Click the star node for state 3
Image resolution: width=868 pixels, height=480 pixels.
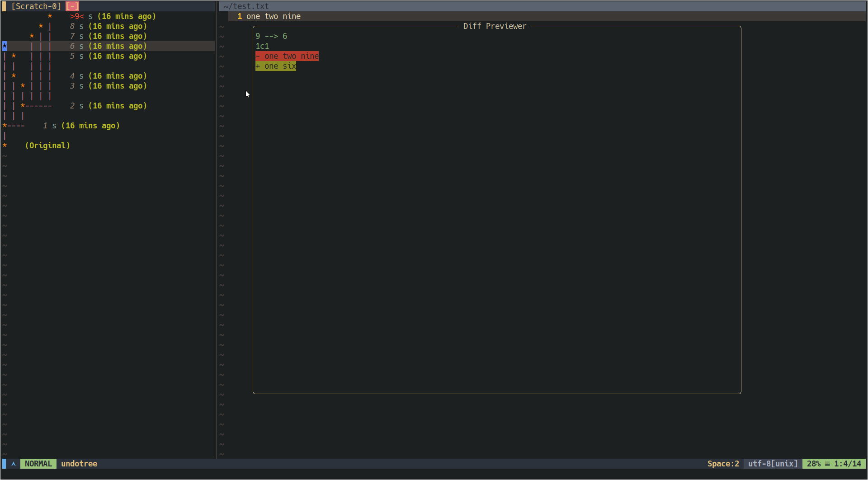[23, 86]
